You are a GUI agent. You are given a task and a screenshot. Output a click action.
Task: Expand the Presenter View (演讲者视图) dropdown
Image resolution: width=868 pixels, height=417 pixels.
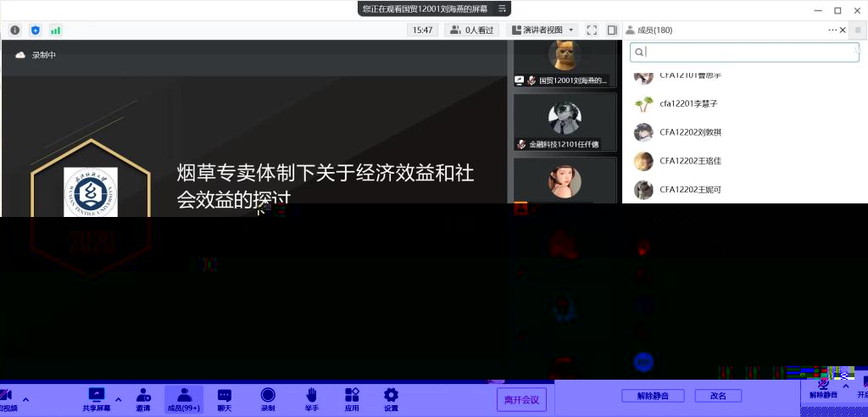[542, 30]
